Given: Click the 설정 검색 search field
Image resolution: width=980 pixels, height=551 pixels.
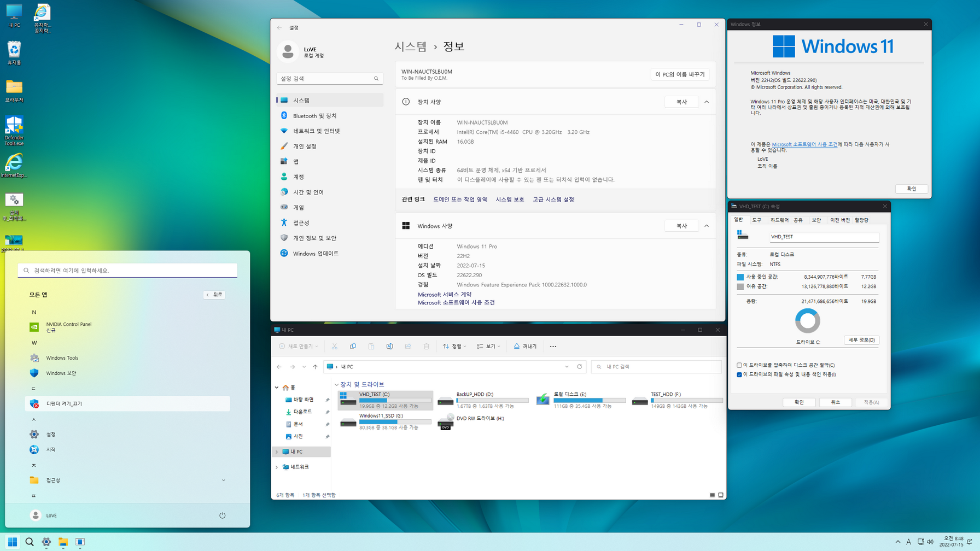Looking at the screenshot, I should (x=330, y=79).
